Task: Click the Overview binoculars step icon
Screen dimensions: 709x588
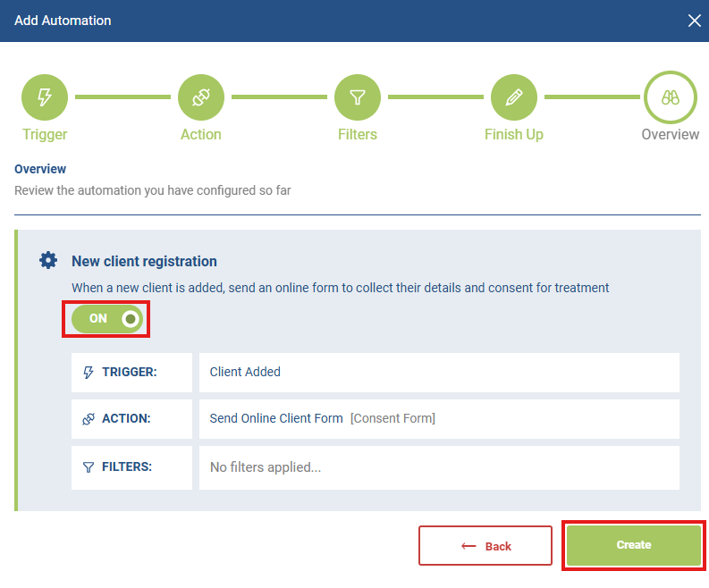Action: tap(671, 97)
